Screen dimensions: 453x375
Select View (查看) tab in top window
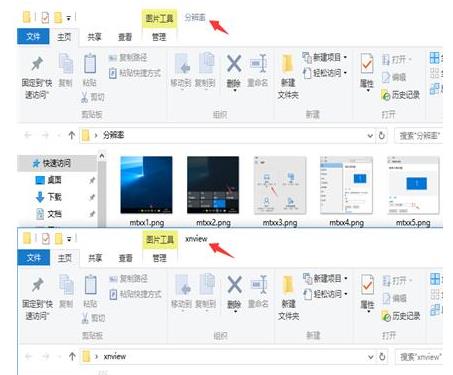[x=125, y=37]
